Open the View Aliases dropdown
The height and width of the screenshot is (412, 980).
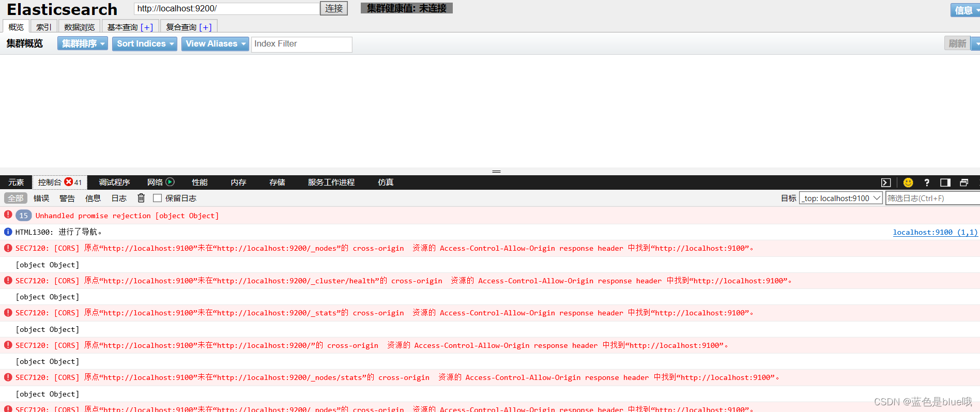(215, 44)
